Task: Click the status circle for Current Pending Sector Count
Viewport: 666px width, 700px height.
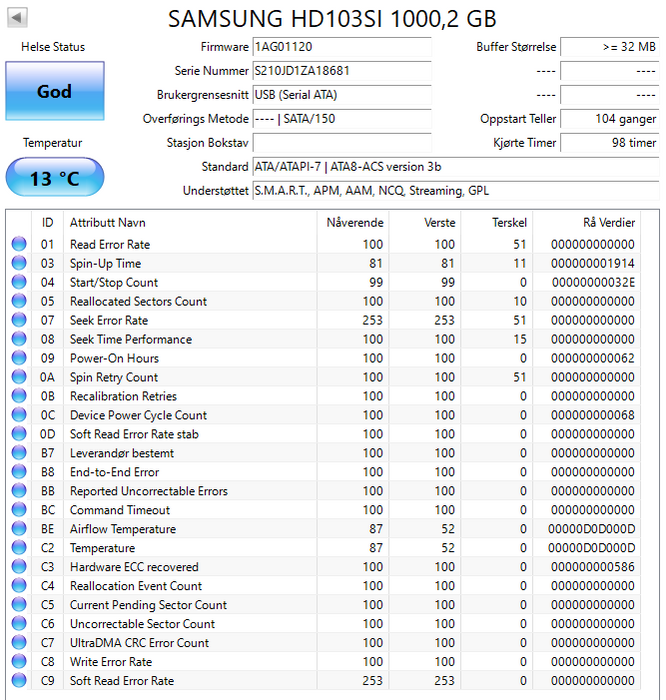Action: [19, 604]
